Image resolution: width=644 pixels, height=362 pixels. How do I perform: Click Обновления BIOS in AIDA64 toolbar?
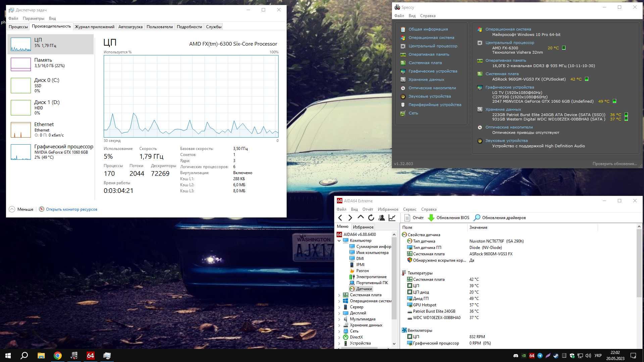coord(448,218)
